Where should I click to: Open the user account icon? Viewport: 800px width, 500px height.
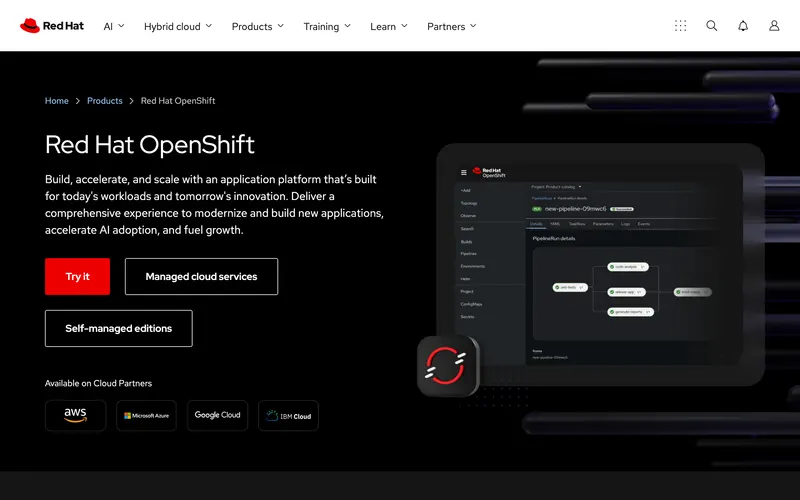coord(774,26)
